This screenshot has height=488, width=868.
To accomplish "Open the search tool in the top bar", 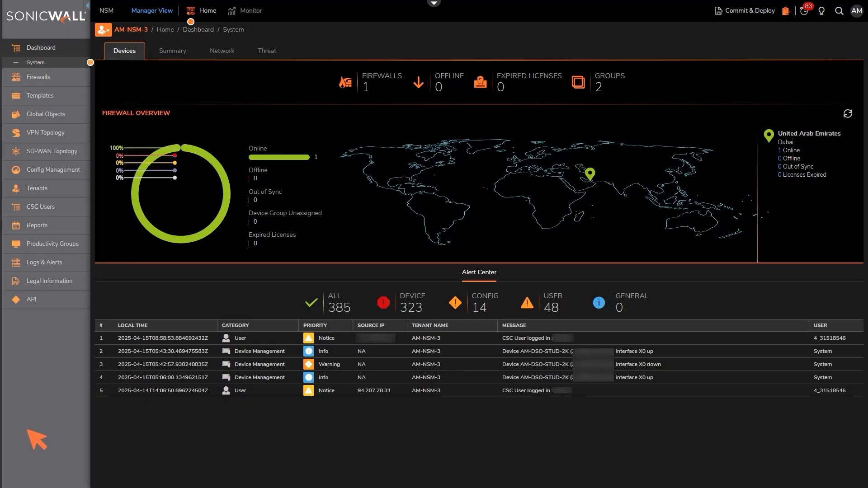I will pos(839,10).
